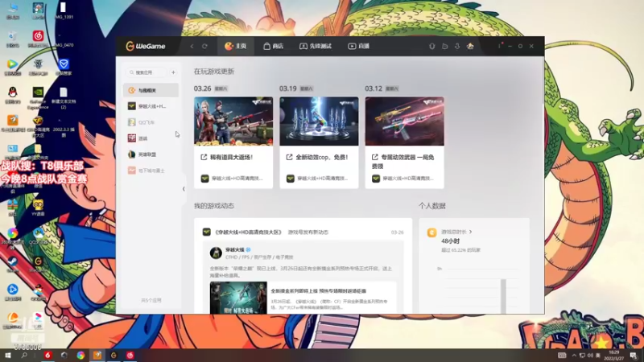The image size is (644, 362).
Task: Open the Windows Start menu
Action: (7, 356)
